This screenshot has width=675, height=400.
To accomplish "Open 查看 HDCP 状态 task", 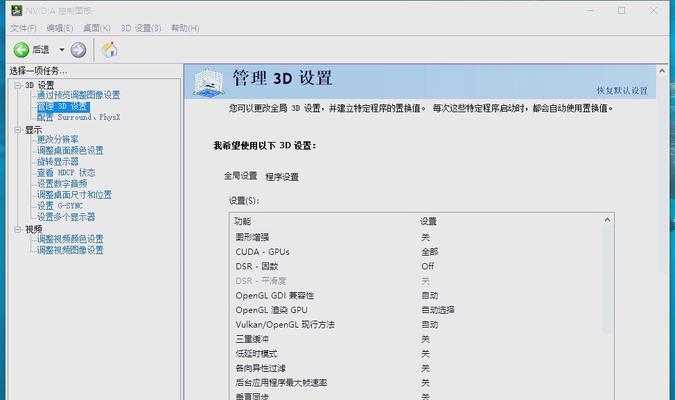I will [x=66, y=173].
